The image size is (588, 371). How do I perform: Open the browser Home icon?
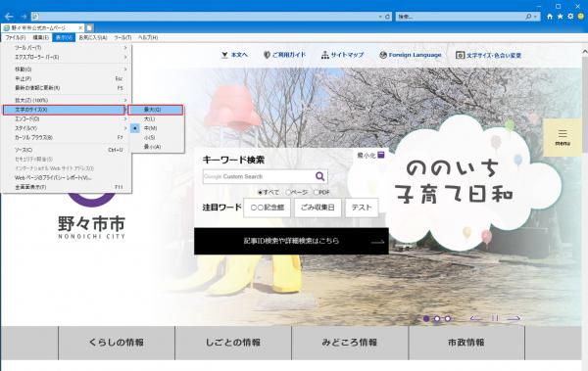click(x=550, y=17)
